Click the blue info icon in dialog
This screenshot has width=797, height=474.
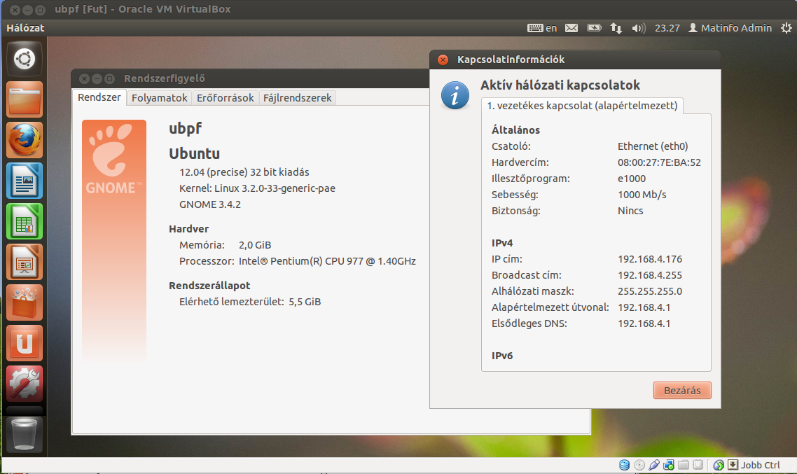coord(455,95)
